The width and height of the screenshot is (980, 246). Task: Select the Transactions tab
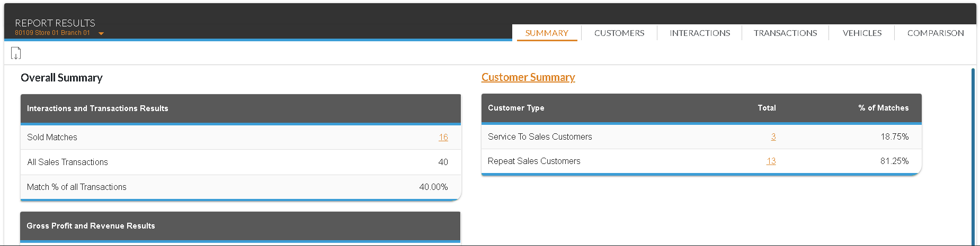tap(785, 33)
